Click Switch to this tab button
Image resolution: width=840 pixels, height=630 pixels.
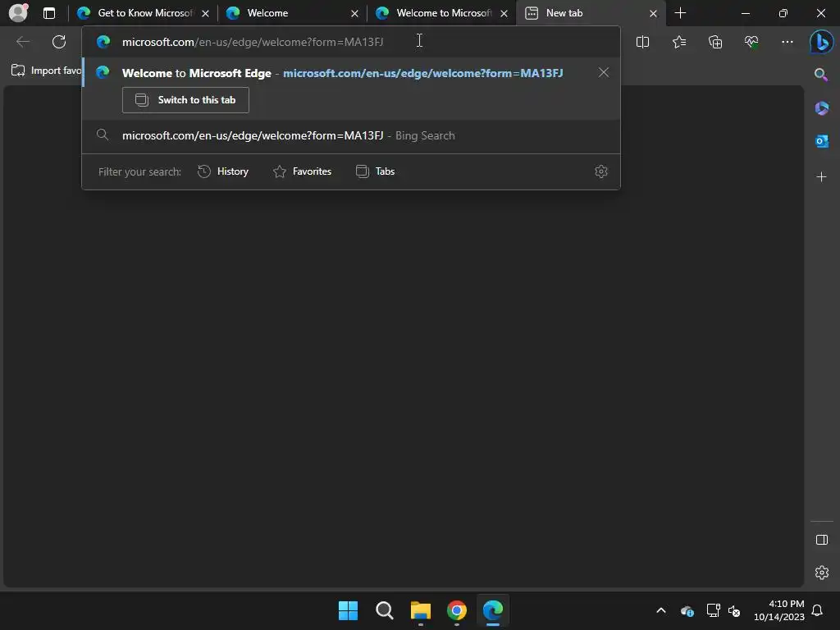pos(185,100)
